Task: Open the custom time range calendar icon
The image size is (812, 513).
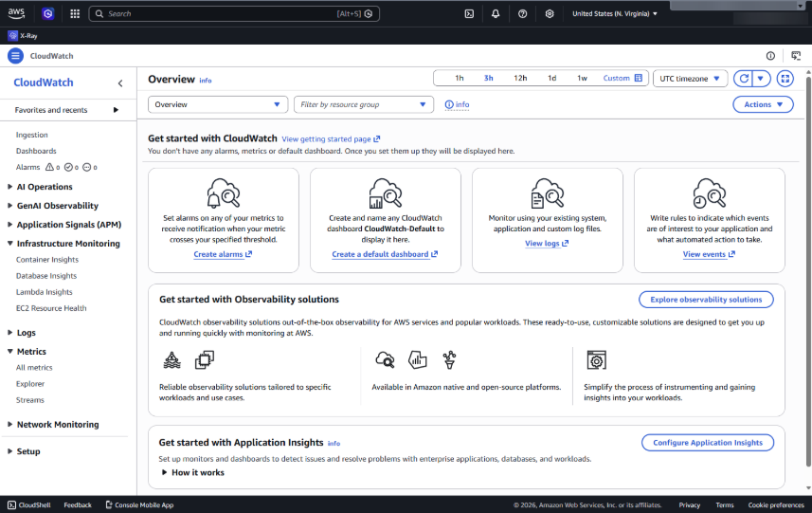Action: (x=639, y=78)
